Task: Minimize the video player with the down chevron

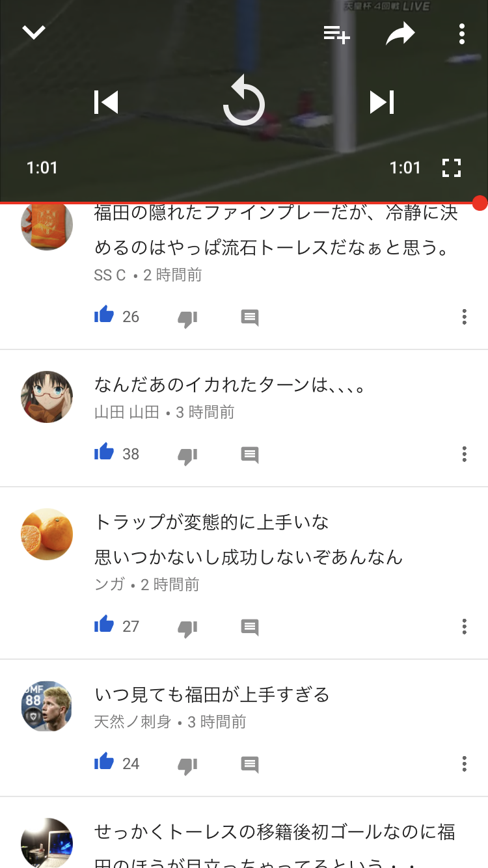Action: click(x=34, y=33)
